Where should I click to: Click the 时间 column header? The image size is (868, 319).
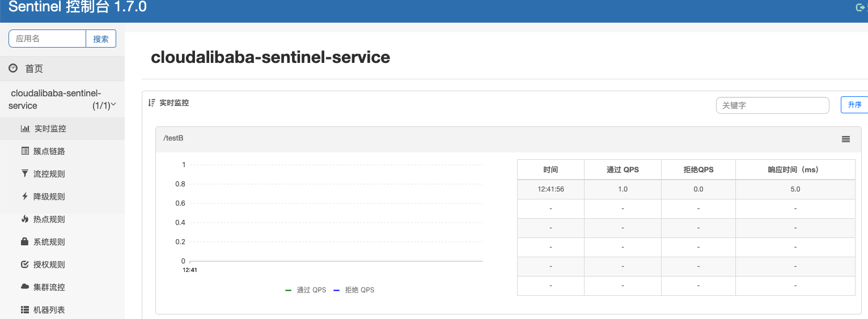click(x=551, y=169)
